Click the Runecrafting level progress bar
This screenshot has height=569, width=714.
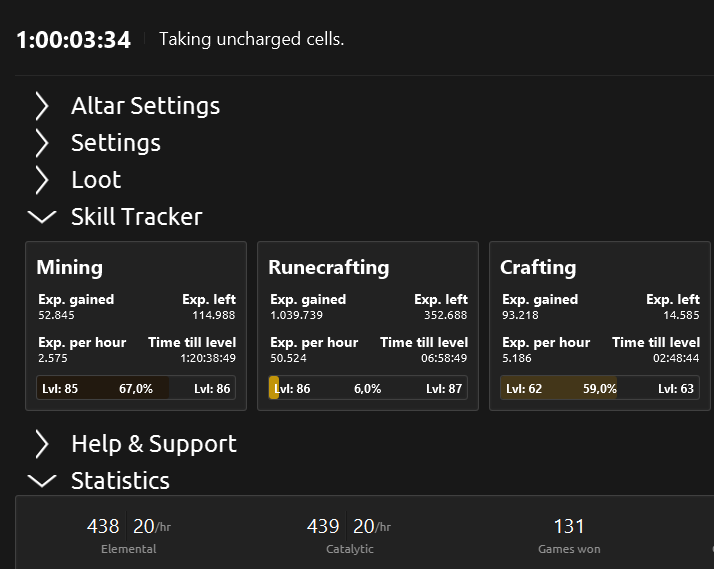368,388
